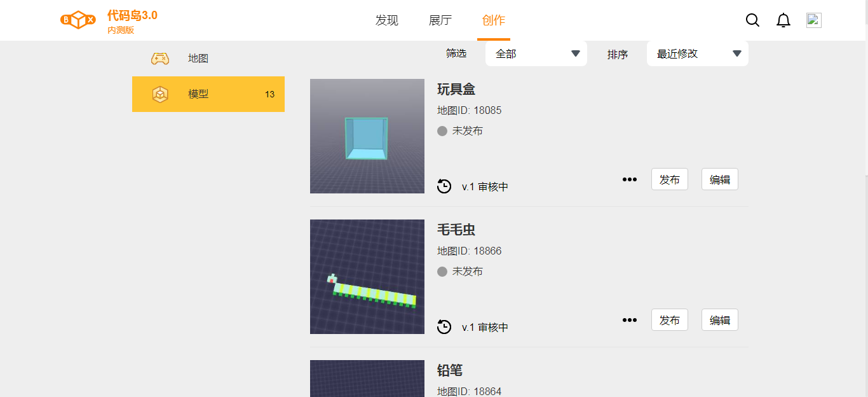Open the 铅笔 model thumbnail
Screen dimensions: 868x397
(367, 379)
